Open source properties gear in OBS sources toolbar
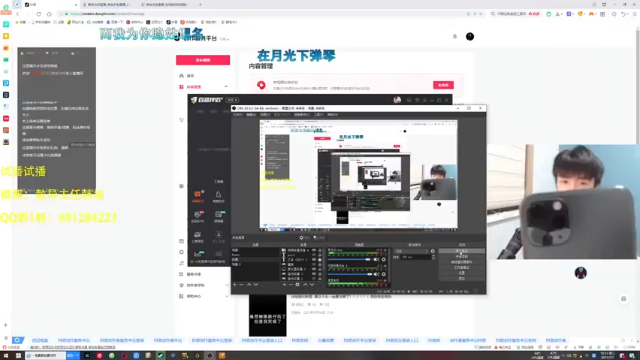The width and height of the screenshot is (640, 360). 297,284
